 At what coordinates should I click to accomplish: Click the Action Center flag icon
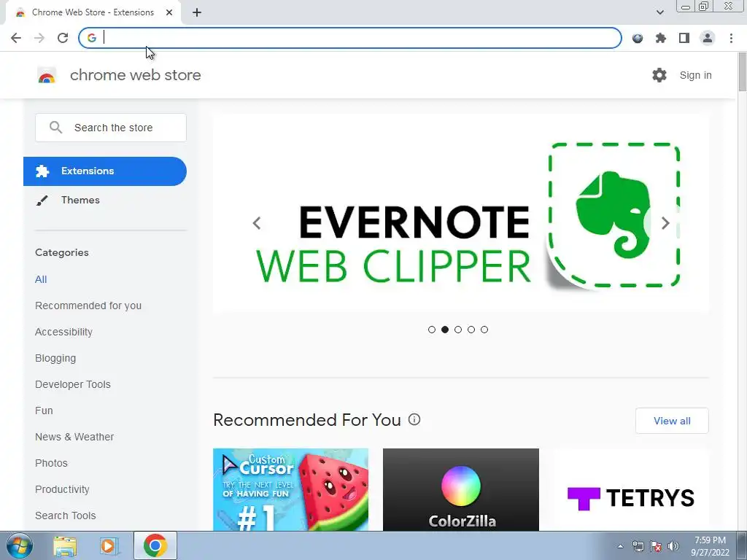point(656,546)
